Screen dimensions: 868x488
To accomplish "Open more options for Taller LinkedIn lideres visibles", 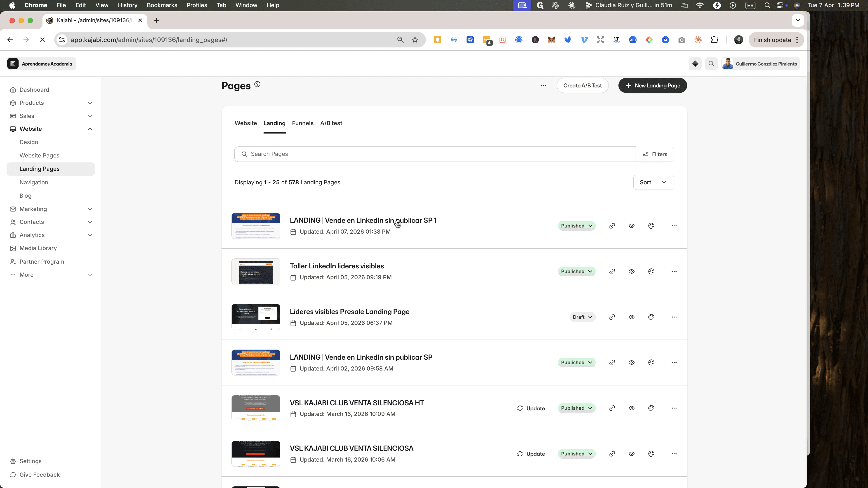I will pos(674,271).
